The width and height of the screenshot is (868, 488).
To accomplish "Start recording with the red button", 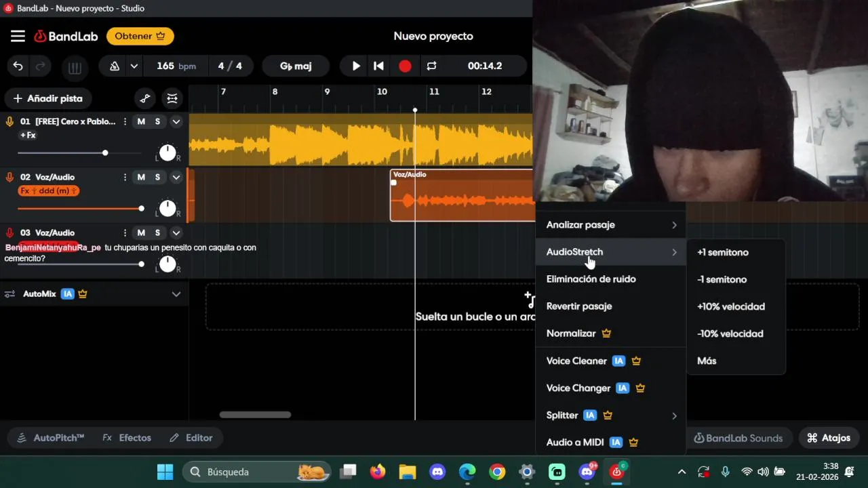I will [x=405, y=66].
